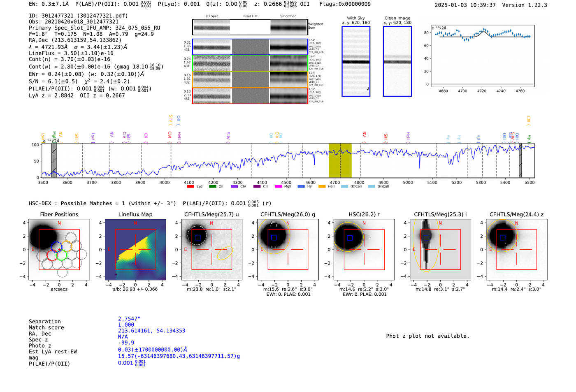The width and height of the screenshot is (576, 392).
Task: View the CFHTLS/Meg(24.4) z cutout
Action: click(517, 250)
